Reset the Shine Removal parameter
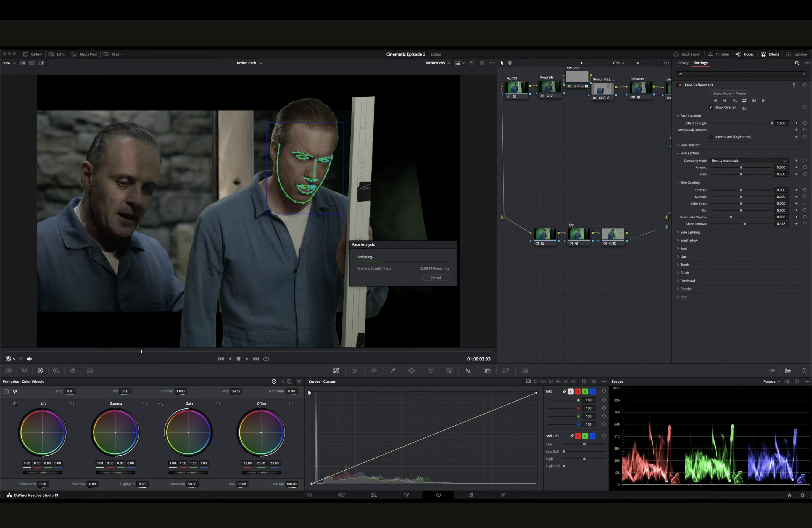The height and width of the screenshot is (528, 812). [805, 224]
